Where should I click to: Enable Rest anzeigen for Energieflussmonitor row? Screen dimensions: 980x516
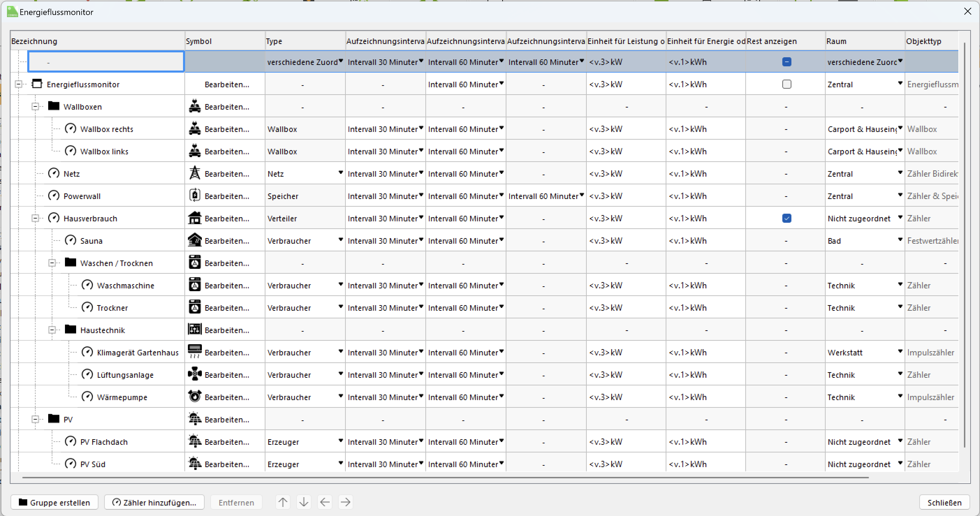tap(787, 84)
